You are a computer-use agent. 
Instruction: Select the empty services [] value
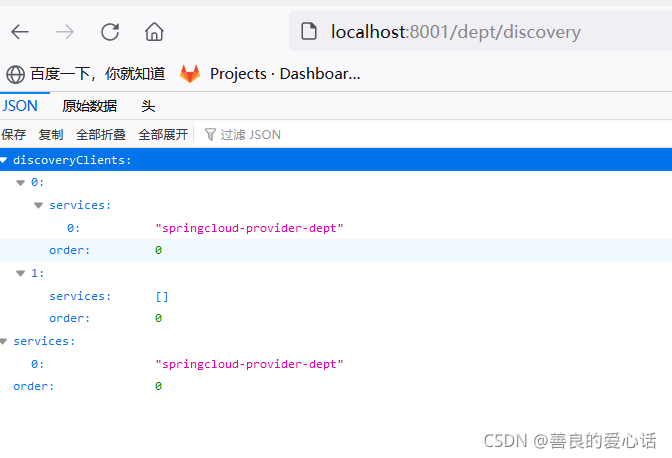[162, 296]
